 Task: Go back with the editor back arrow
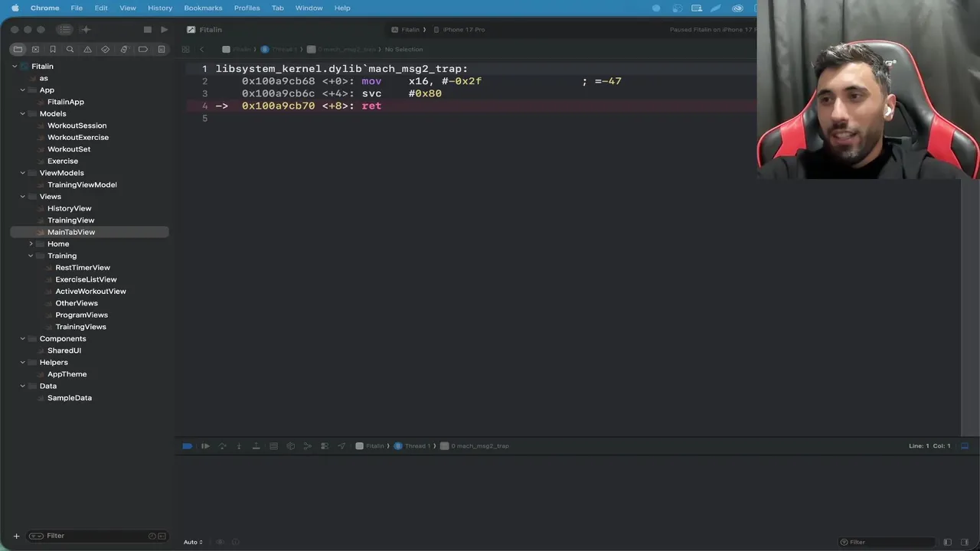click(202, 49)
